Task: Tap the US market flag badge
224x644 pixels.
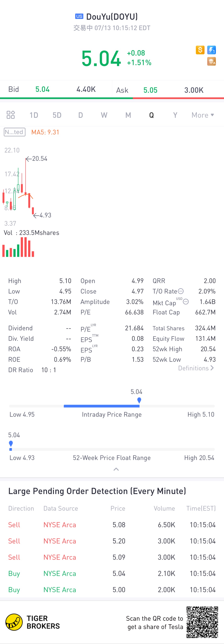Action: click(79, 17)
